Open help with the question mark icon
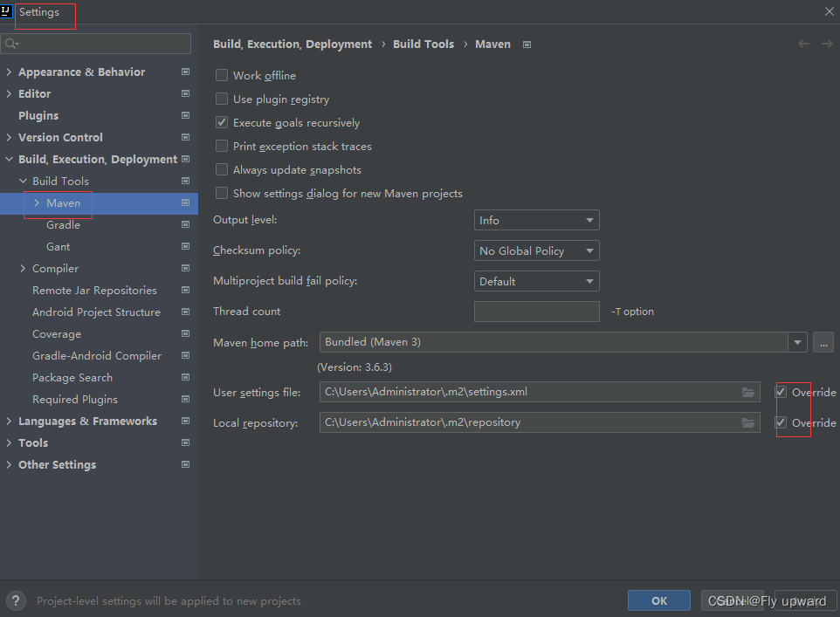 click(16, 601)
